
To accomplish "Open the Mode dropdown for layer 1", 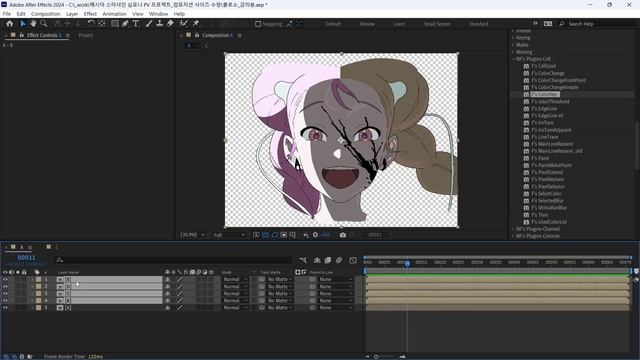I will click(x=235, y=280).
